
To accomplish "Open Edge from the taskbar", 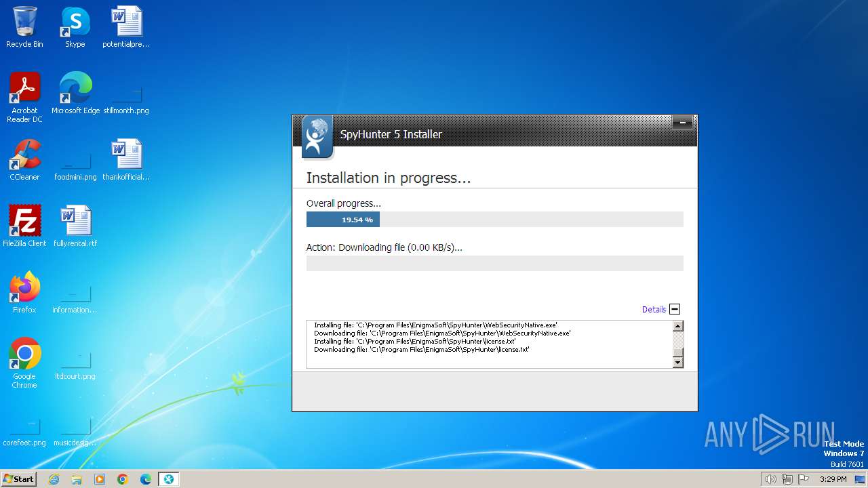I will click(x=146, y=479).
